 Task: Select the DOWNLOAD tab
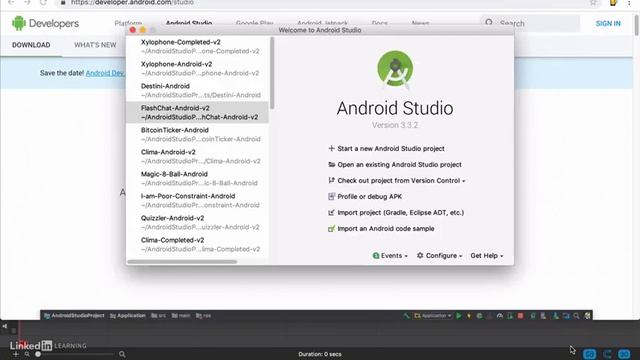point(31,45)
